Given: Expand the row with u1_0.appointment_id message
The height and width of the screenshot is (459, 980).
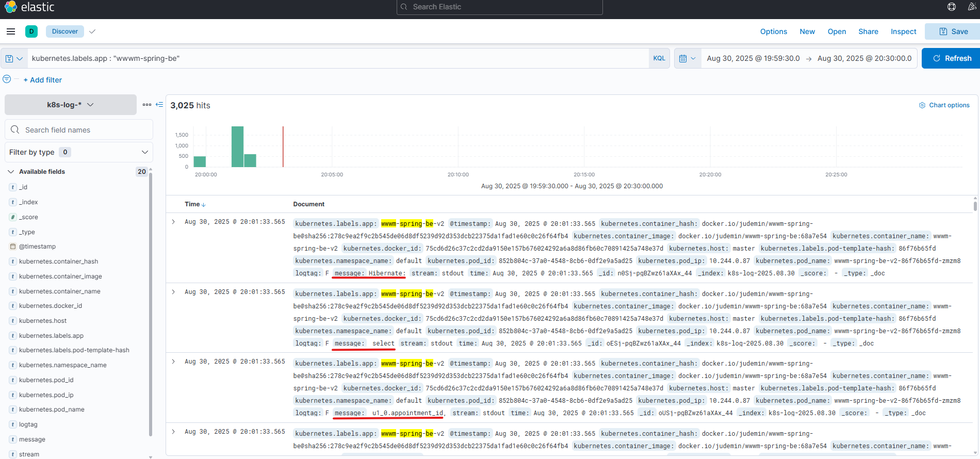Looking at the screenshot, I should click(173, 362).
